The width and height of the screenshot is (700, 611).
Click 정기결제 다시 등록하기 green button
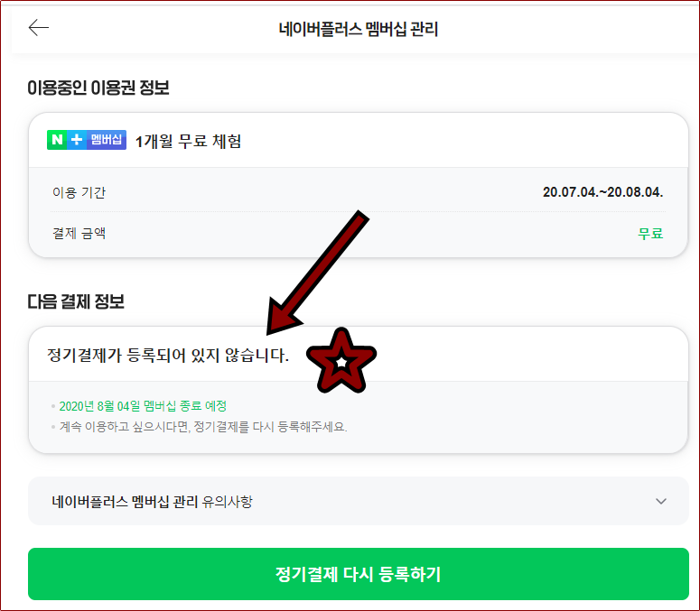[x=358, y=574]
